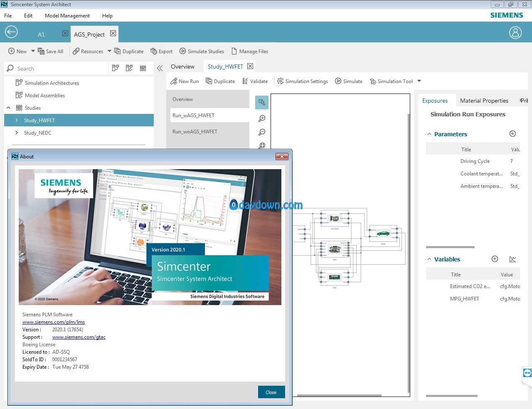Open www.siemens.com/plm/lms link in About
532x409 pixels.
(54, 322)
